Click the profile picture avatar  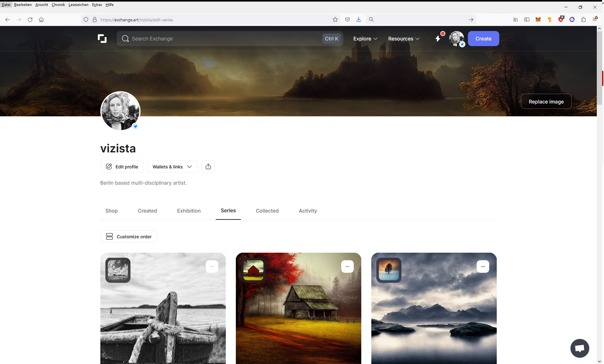pos(120,111)
